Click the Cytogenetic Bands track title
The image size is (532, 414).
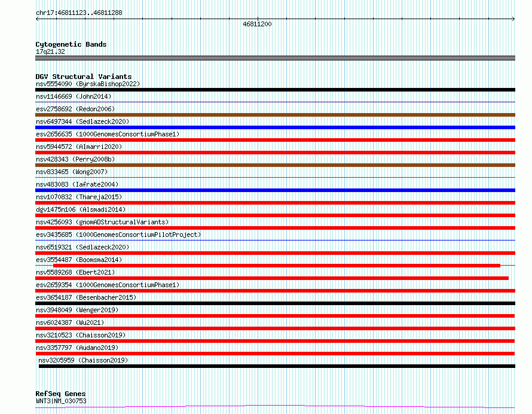pyautogui.click(x=71, y=44)
